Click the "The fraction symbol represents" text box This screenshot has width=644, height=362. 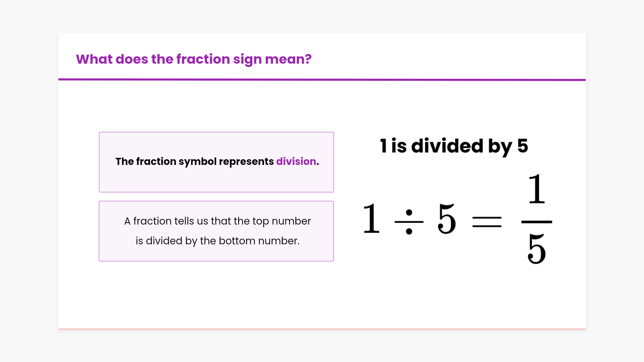pos(216,162)
